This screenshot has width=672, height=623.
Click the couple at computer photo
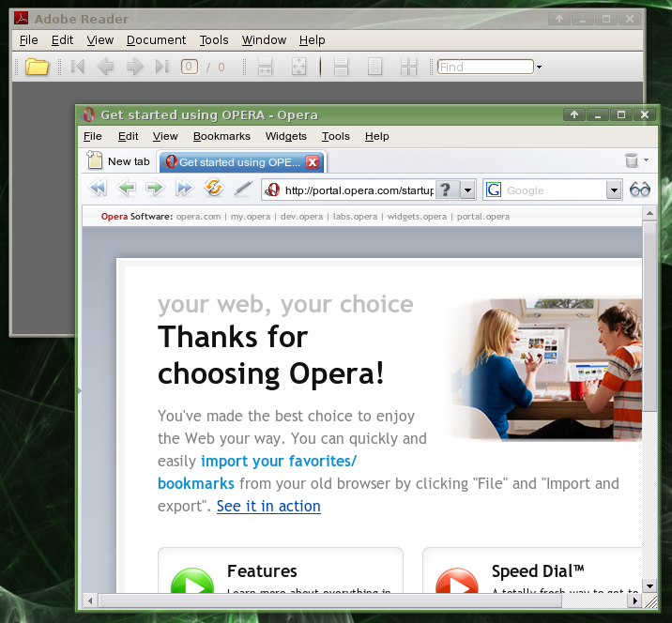click(545, 370)
